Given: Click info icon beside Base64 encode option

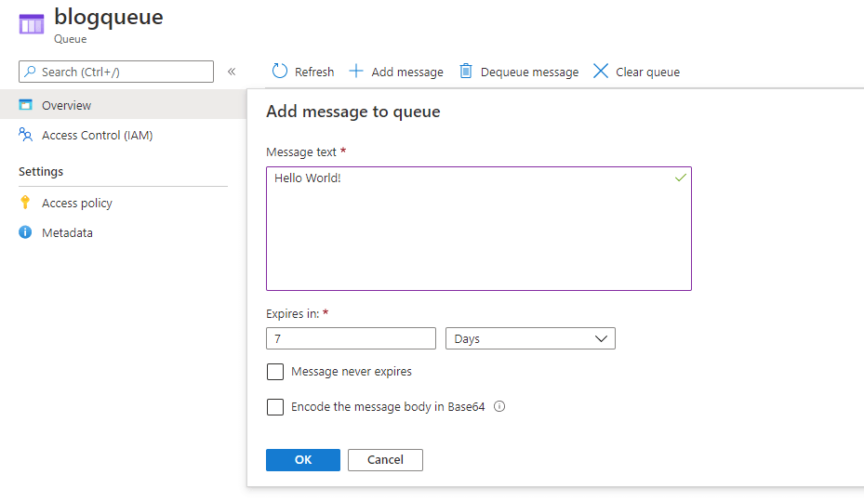Looking at the screenshot, I should pyautogui.click(x=499, y=407).
